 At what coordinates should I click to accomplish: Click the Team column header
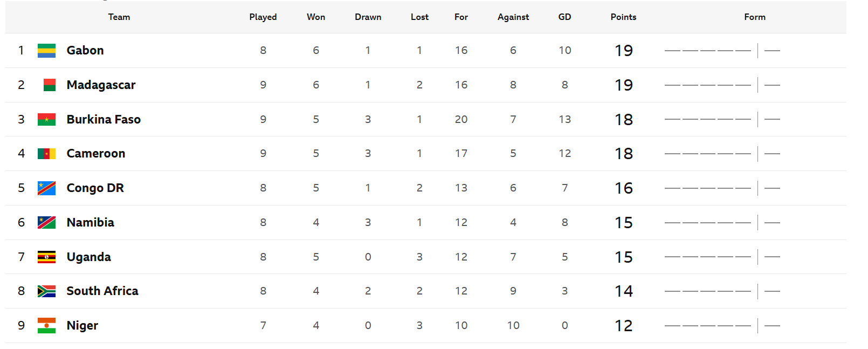pyautogui.click(x=119, y=17)
